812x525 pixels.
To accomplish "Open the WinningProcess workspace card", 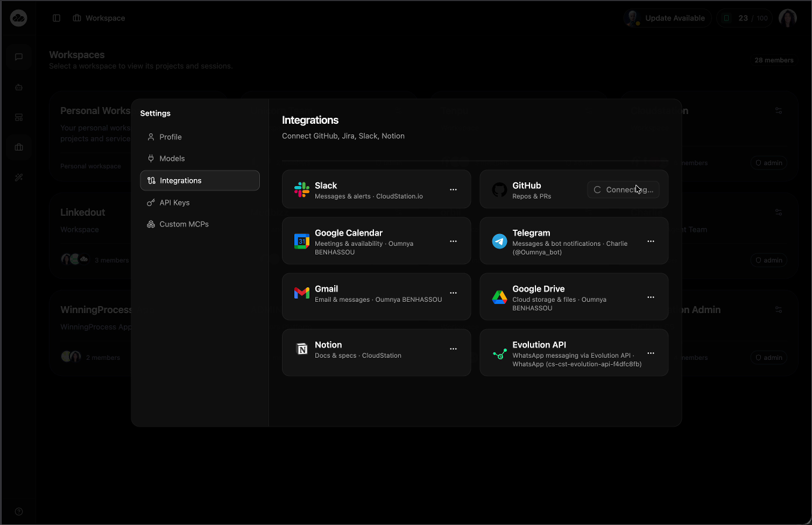I will click(91, 333).
